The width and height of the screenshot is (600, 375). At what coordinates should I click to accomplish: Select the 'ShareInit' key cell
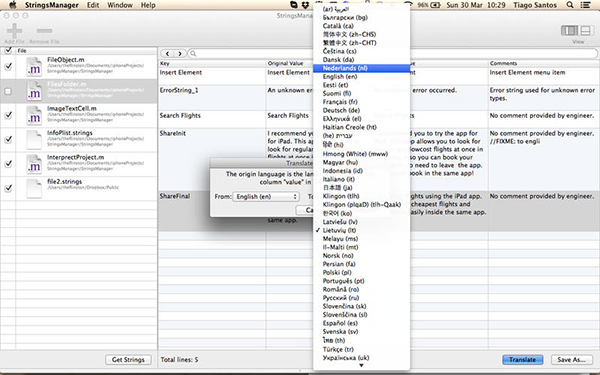point(212,160)
